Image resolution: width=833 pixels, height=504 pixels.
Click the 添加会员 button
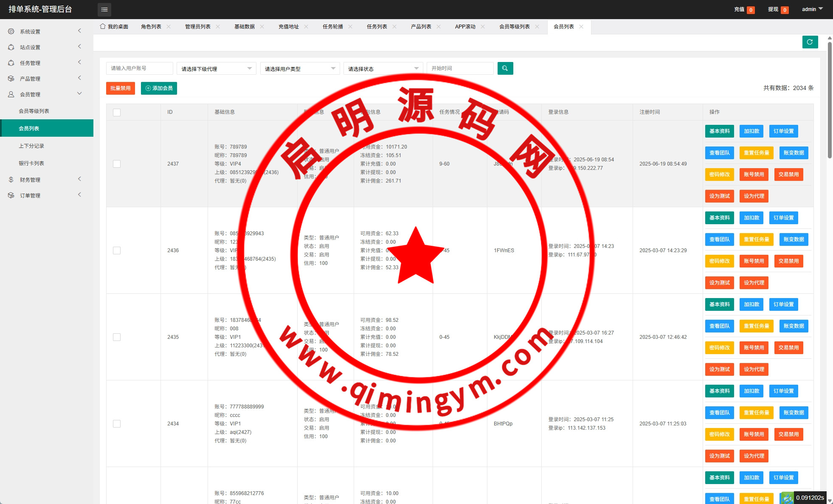(x=159, y=88)
